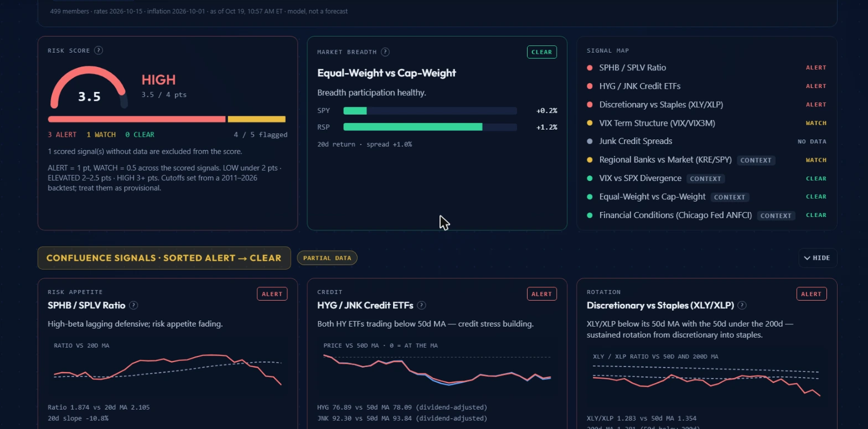Open help icon beside HYG / JNK Credit ETFs card title

(422, 306)
